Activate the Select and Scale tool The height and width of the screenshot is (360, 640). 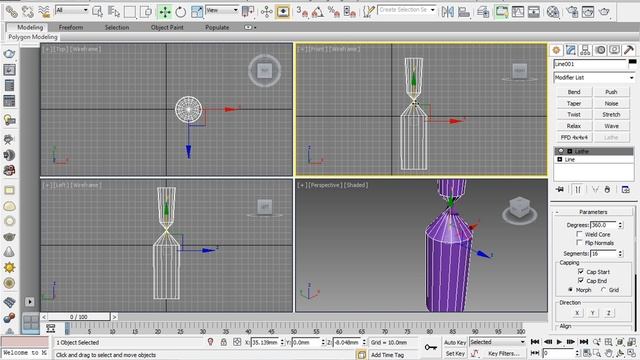pyautogui.click(x=197, y=11)
